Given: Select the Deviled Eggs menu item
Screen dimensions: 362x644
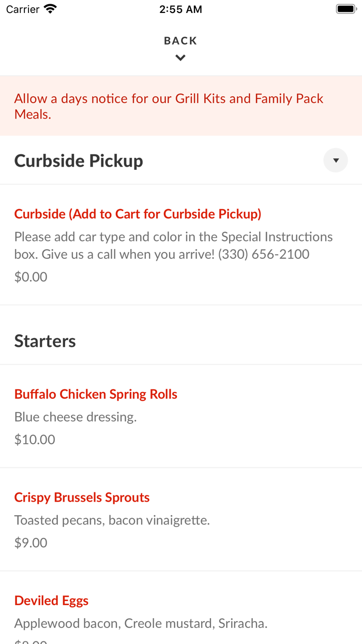Looking at the screenshot, I should 51,601.
